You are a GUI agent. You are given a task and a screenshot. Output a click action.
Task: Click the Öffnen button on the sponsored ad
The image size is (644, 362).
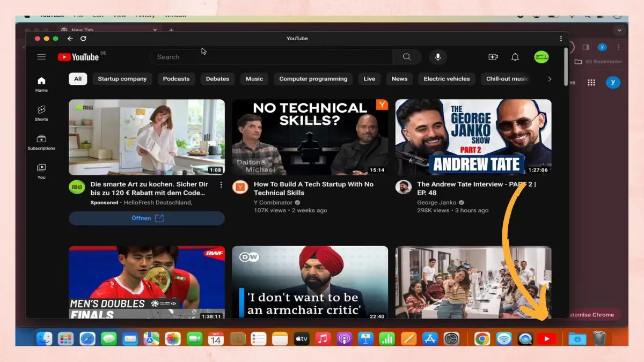[147, 218]
